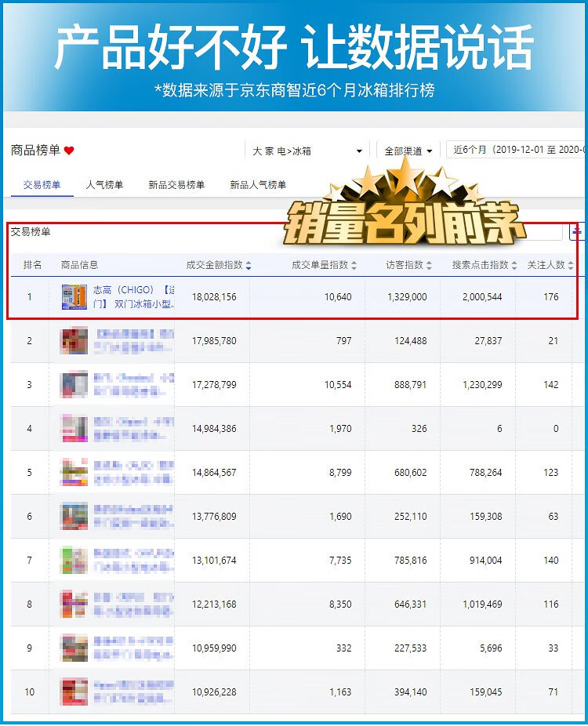
Task: Go to the 新品人气榜单 tab
Action: [258, 185]
